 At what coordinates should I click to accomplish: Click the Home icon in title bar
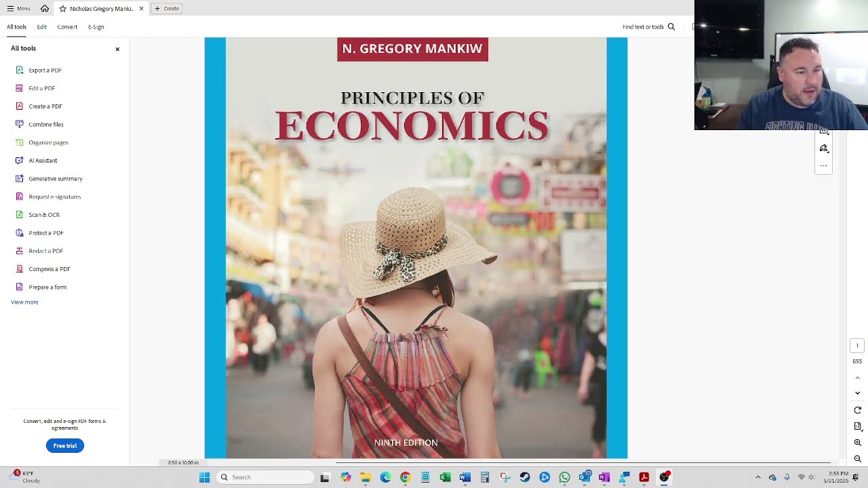pos(45,9)
